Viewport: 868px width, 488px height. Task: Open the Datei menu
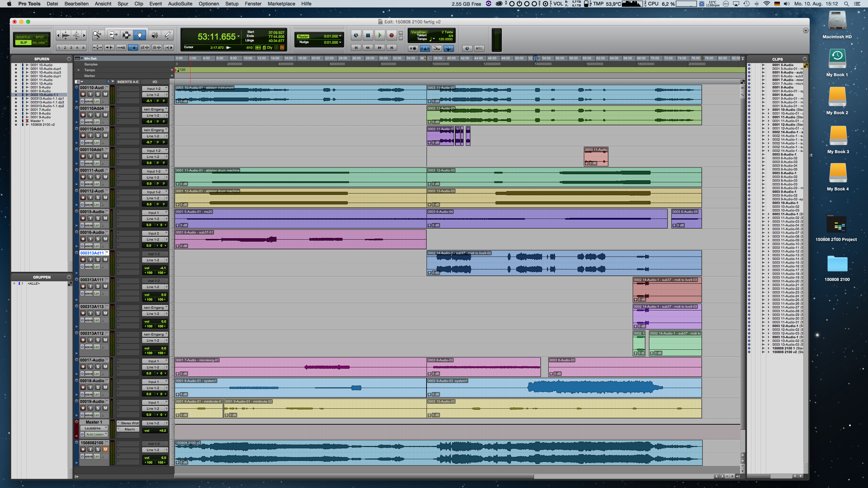tap(53, 4)
